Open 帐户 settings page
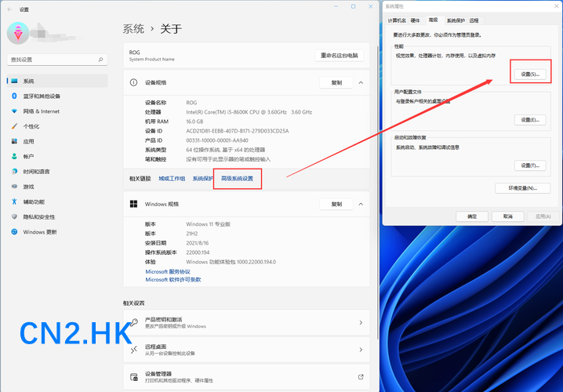Viewport: 563px width, 392px height. click(x=57, y=156)
